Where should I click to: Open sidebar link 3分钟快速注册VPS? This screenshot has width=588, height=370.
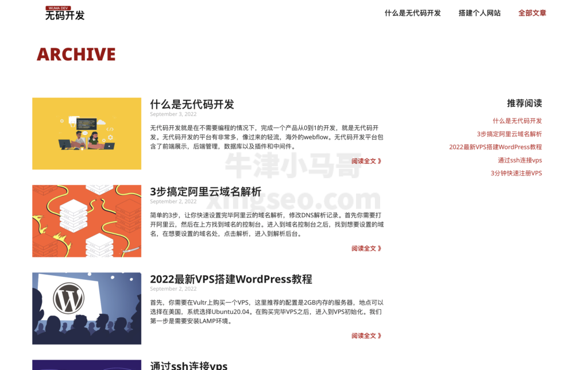516,174
